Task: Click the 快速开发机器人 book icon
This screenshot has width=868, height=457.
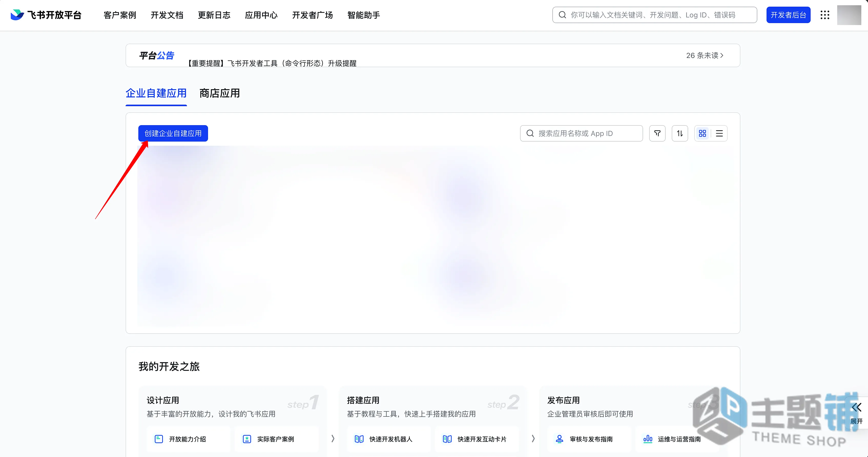Action: (359, 439)
